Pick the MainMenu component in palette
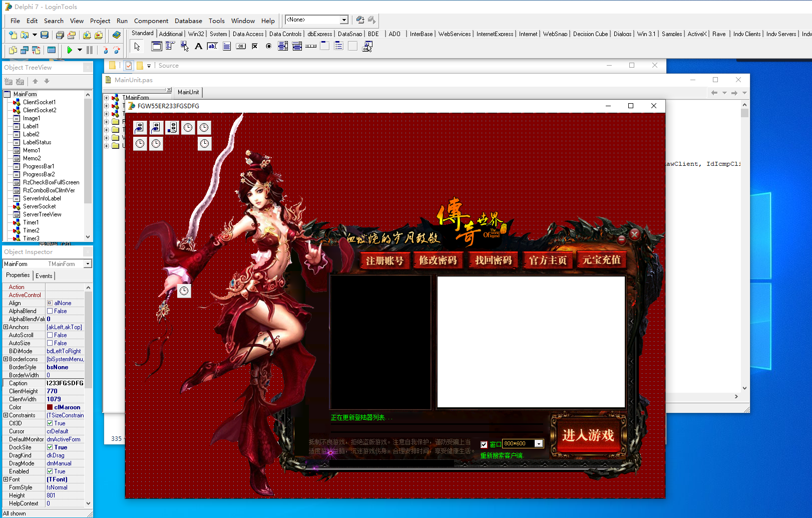Viewport: 812px width, 518px height. 171,47
